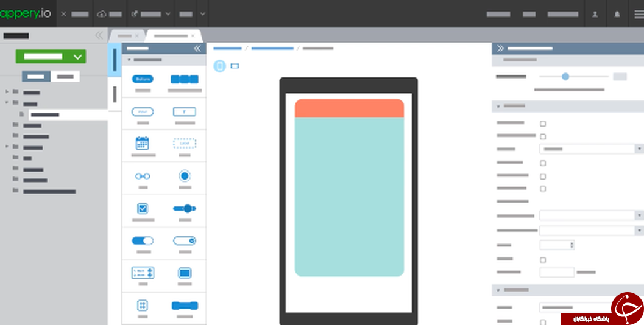Collapse the first properties section header triangle
Screen dimensions: 644x325
(x=498, y=107)
